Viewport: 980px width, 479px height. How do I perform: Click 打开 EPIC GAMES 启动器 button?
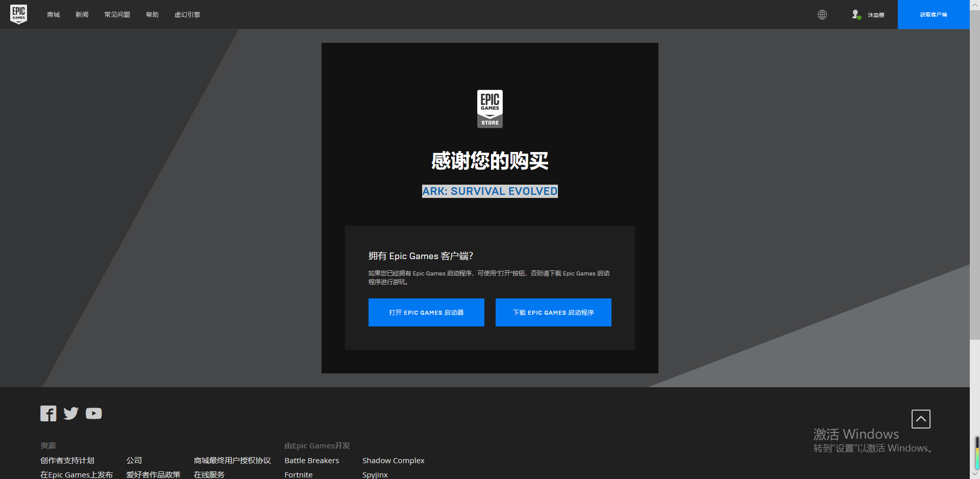coord(426,312)
